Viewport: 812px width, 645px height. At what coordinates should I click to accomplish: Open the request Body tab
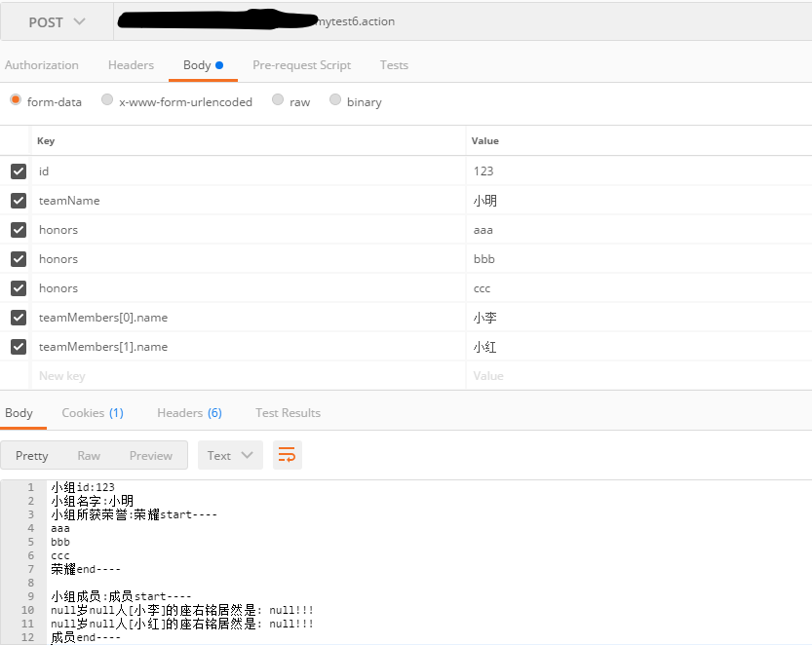click(203, 65)
